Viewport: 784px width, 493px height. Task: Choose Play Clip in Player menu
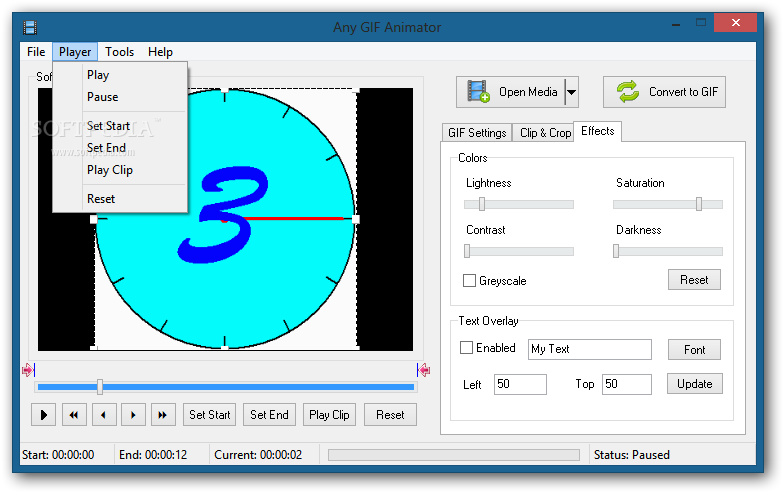(x=120, y=170)
